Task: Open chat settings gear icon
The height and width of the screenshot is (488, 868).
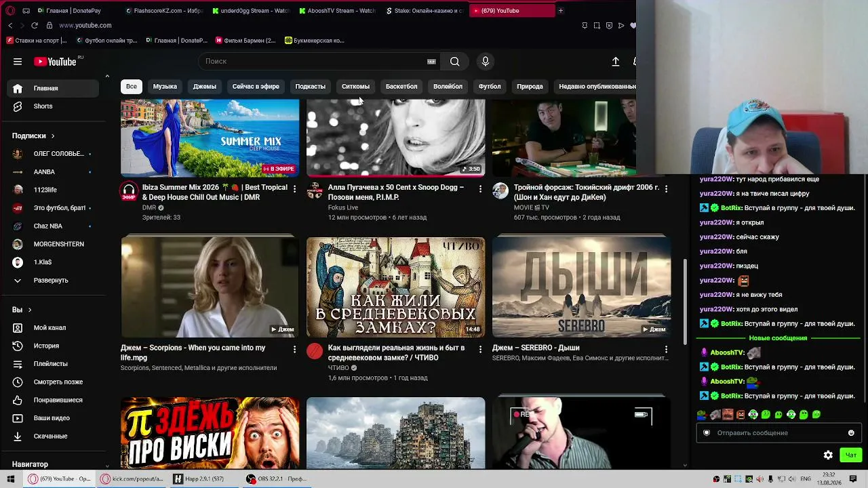Action: pos(828,455)
